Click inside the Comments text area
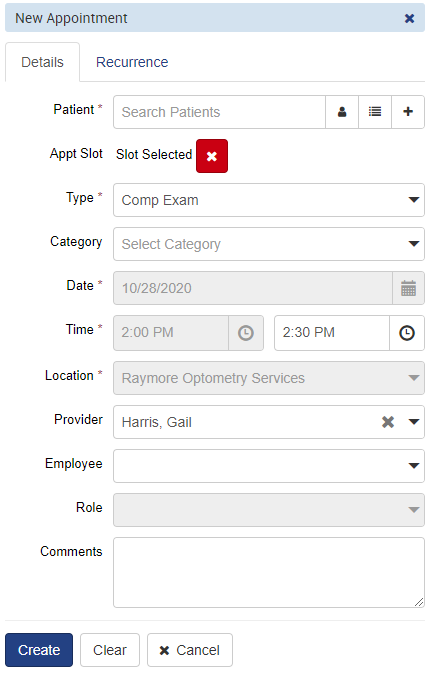 [269, 573]
